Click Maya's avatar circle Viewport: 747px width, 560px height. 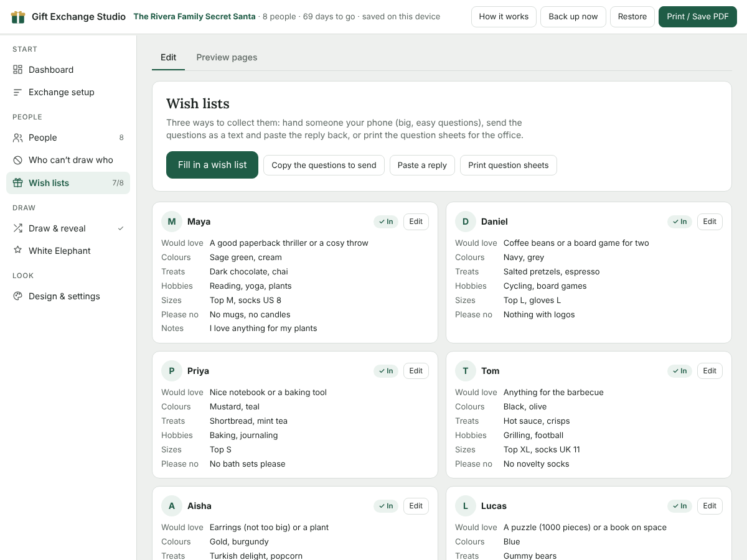pyautogui.click(x=172, y=222)
